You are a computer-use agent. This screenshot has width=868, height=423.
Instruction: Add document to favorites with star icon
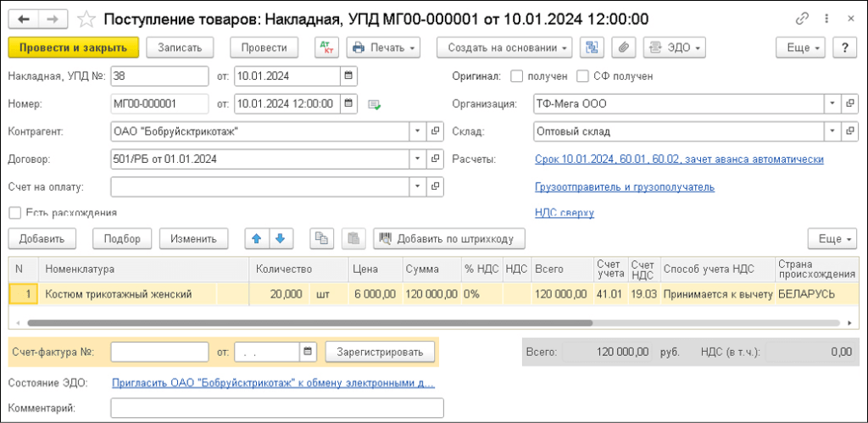pyautogui.click(x=86, y=20)
